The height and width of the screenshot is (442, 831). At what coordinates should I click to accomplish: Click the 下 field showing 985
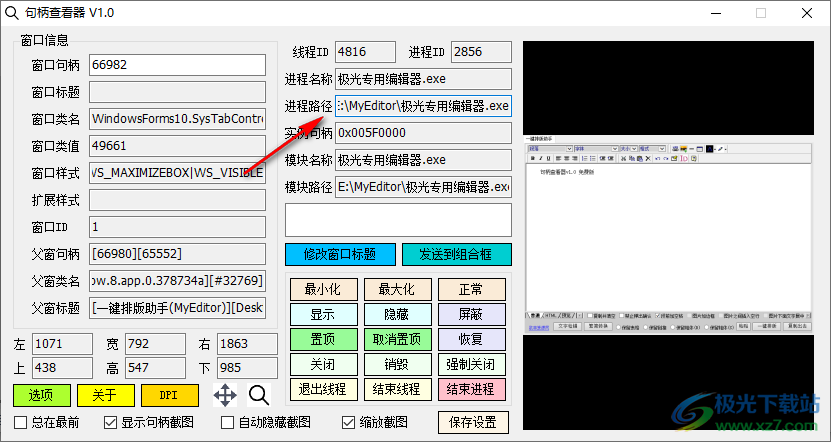click(247, 368)
